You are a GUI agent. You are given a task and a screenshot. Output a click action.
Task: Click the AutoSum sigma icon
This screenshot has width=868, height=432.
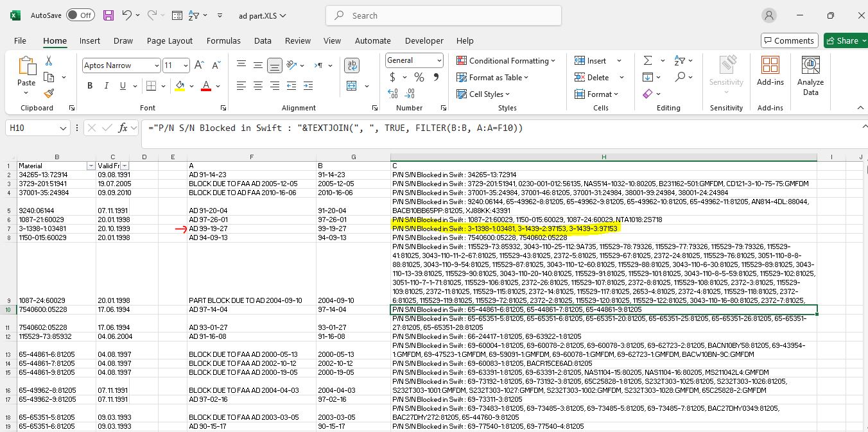[x=647, y=60]
